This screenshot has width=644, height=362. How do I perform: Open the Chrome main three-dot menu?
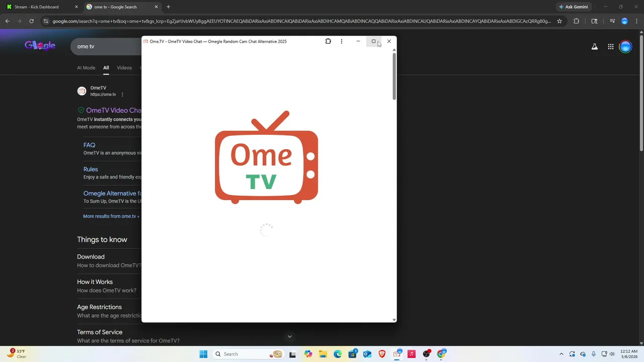pos(636,21)
